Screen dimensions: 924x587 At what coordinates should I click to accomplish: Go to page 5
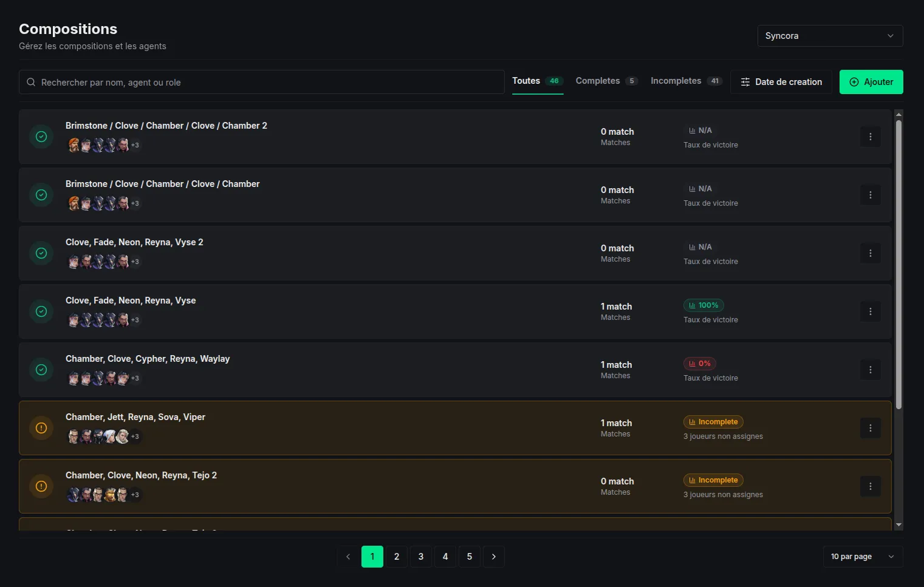[x=470, y=557]
